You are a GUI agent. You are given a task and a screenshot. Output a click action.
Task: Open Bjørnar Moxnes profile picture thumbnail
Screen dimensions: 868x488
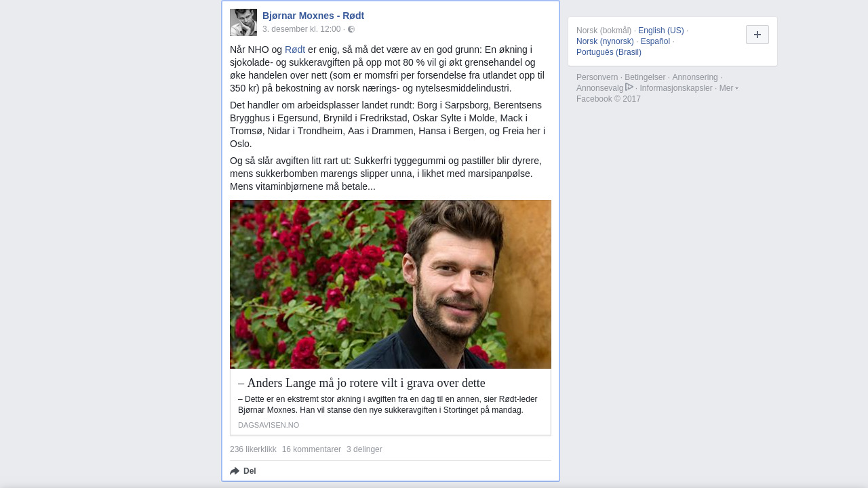243,22
